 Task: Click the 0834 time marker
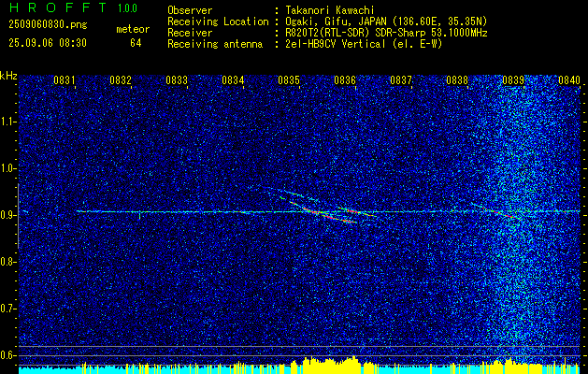click(x=233, y=80)
